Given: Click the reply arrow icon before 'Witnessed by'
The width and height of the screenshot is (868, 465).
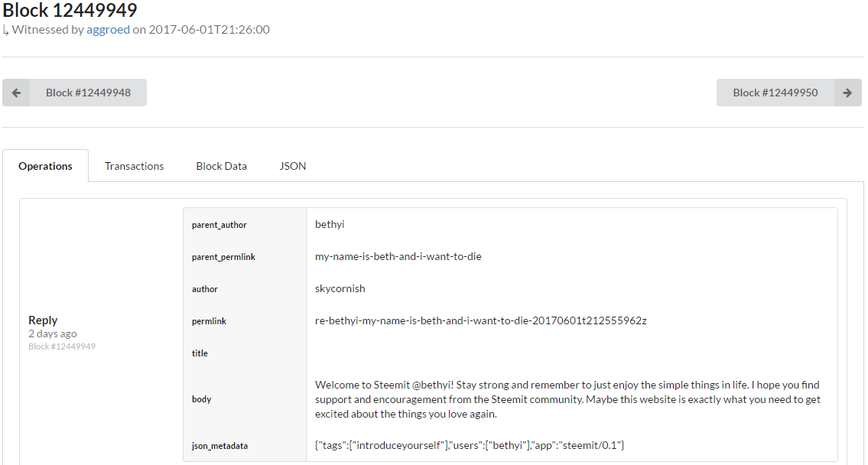Looking at the screenshot, I should (x=6, y=31).
